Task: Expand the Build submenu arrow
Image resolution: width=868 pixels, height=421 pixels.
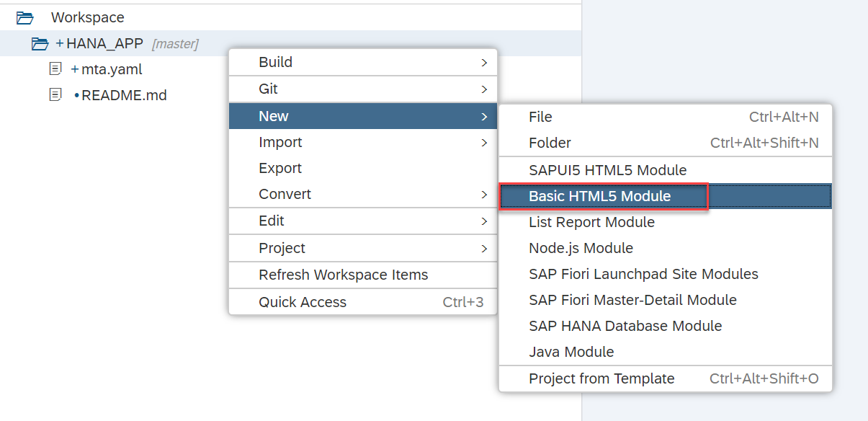Action: pos(484,63)
